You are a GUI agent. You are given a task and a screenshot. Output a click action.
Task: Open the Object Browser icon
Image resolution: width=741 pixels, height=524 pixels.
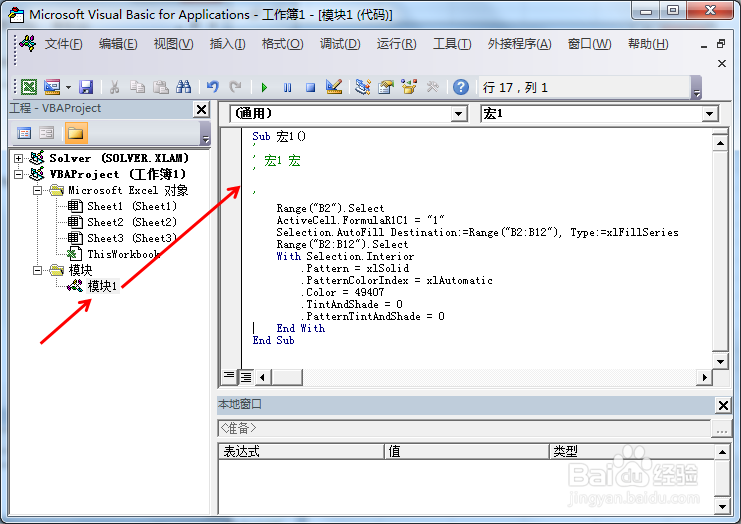[409, 87]
